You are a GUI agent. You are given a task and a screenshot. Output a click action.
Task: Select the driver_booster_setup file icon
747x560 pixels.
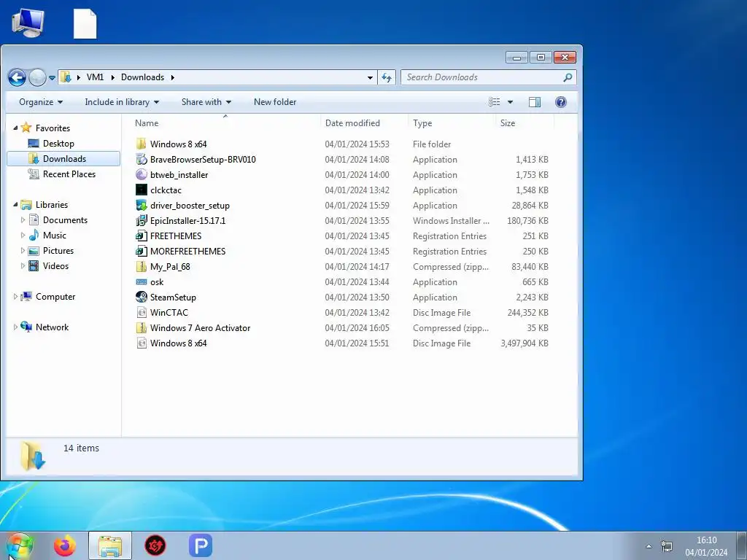[x=141, y=205]
